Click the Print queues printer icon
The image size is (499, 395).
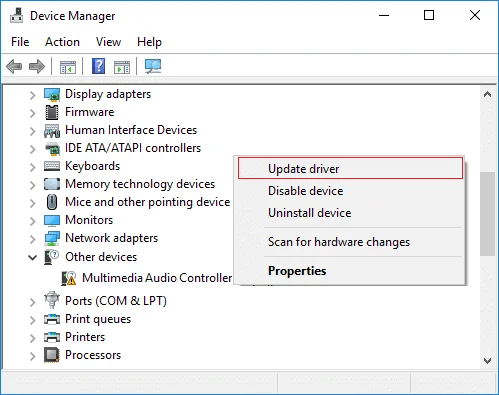tap(52, 319)
